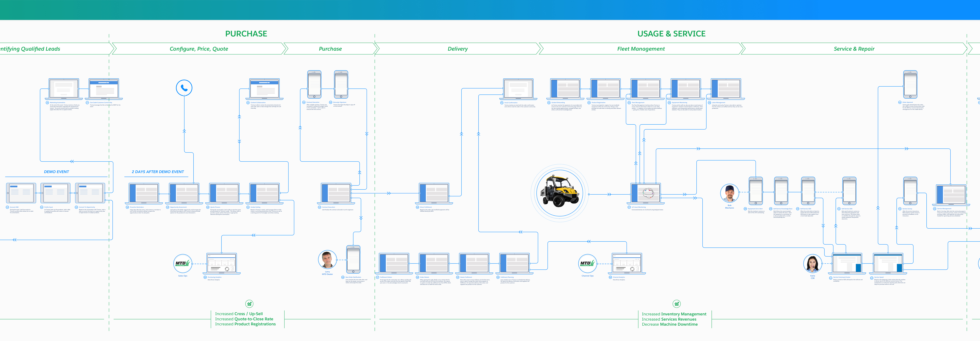Open the Email Confirmation laptop mockup

click(x=518, y=89)
